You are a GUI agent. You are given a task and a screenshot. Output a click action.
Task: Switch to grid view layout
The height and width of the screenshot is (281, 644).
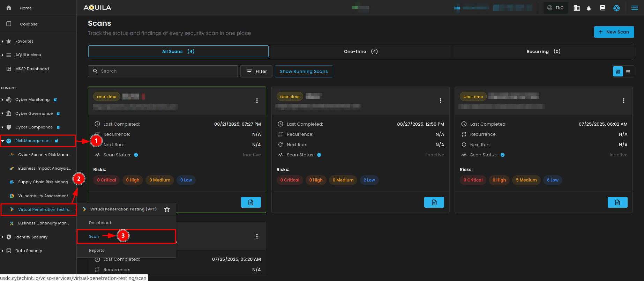pyautogui.click(x=618, y=72)
